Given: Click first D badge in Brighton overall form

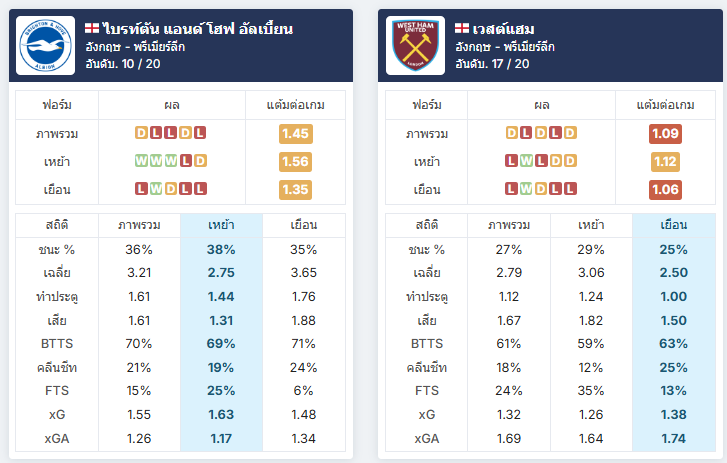Looking at the screenshot, I should [141, 133].
